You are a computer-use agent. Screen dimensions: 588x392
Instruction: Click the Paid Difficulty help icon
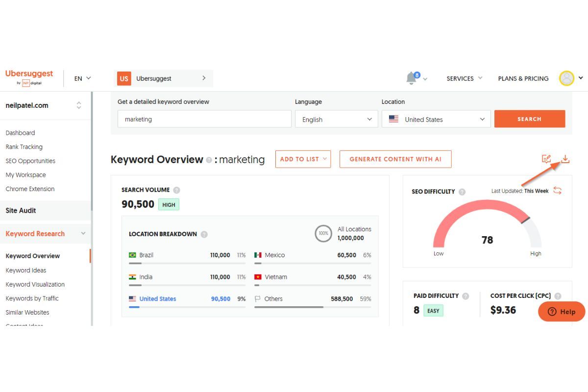point(465,296)
